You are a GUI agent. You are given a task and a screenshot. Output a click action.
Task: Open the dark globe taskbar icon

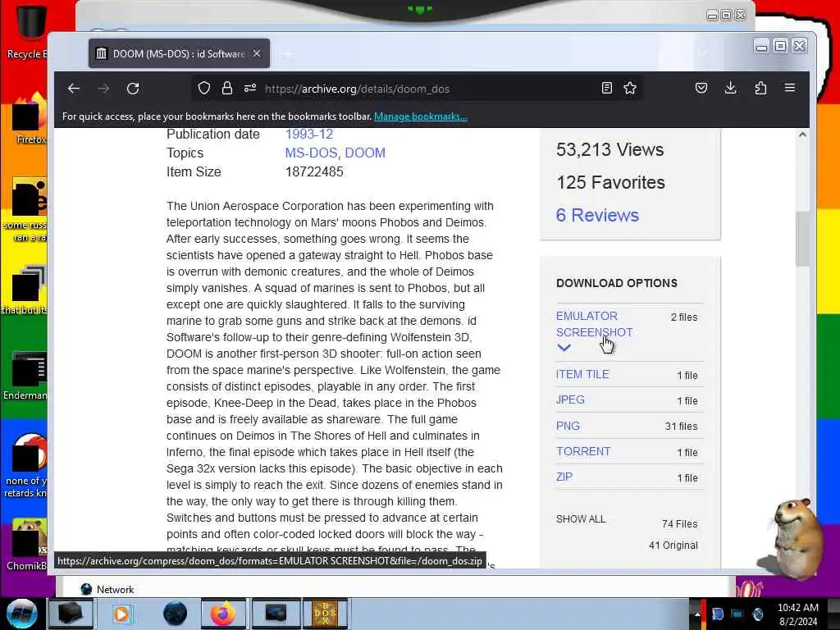pos(175,614)
